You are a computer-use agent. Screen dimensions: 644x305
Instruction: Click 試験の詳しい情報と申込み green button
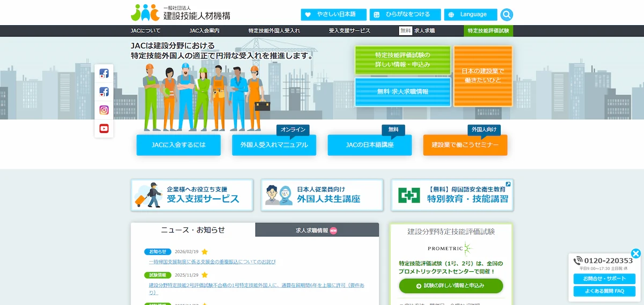click(451, 286)
